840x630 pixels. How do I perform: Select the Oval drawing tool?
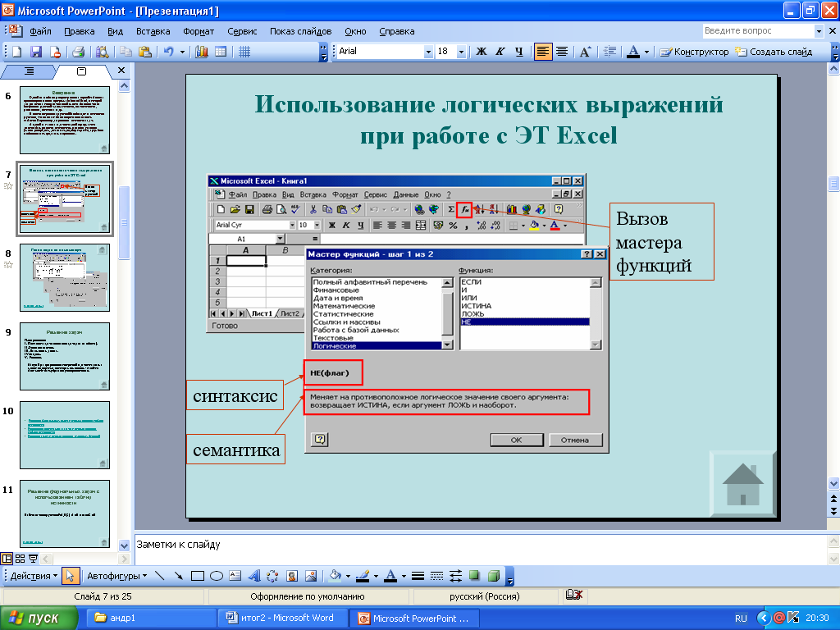(217, 576)
